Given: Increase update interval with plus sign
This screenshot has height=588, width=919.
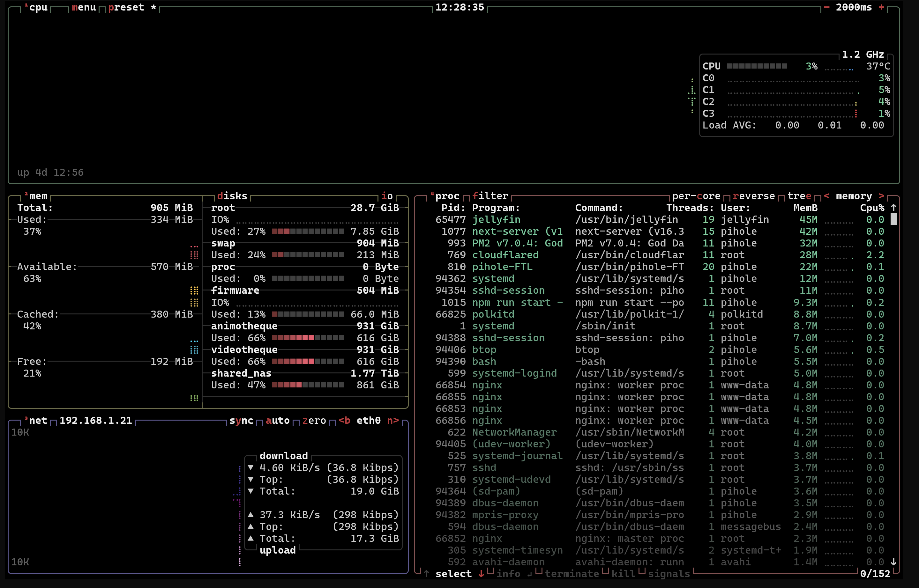Looking at the screenshot, I should [x=882, y=7].
